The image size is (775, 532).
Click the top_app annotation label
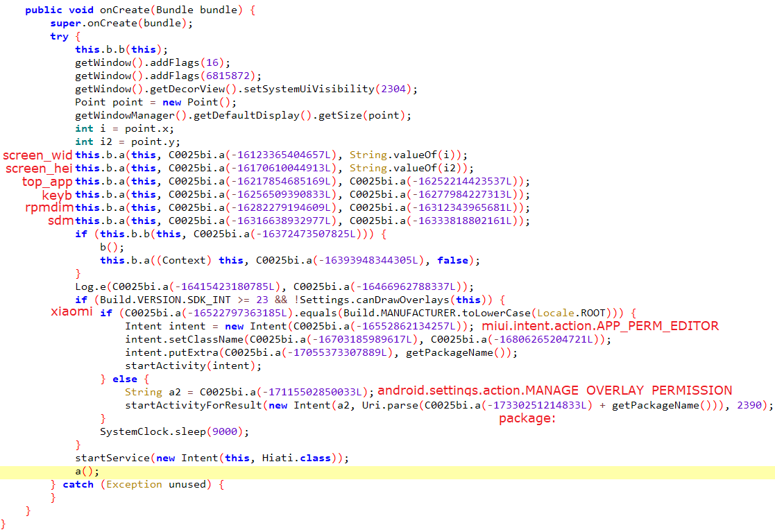[47, 182]
